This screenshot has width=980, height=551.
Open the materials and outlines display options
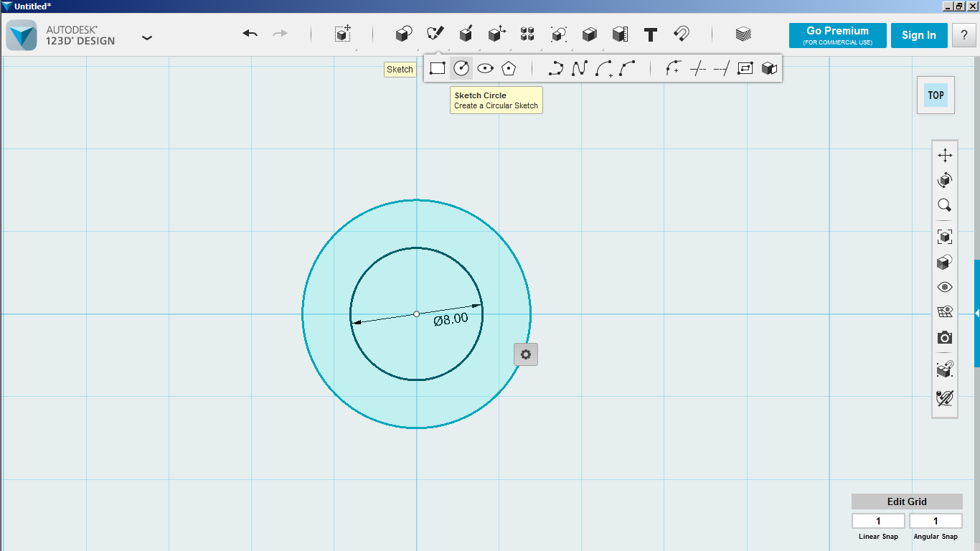[x=945, y=263]
